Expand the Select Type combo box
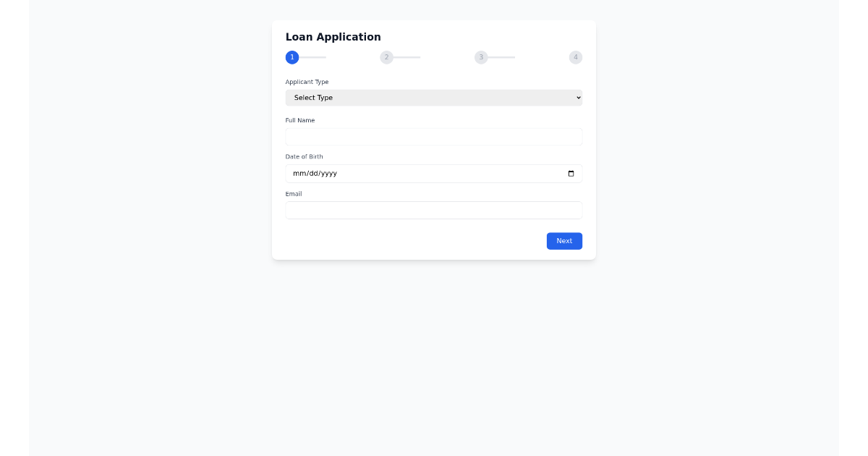This screenshot has width=868, height=456. pyautogui.click(x=434, y=98)
